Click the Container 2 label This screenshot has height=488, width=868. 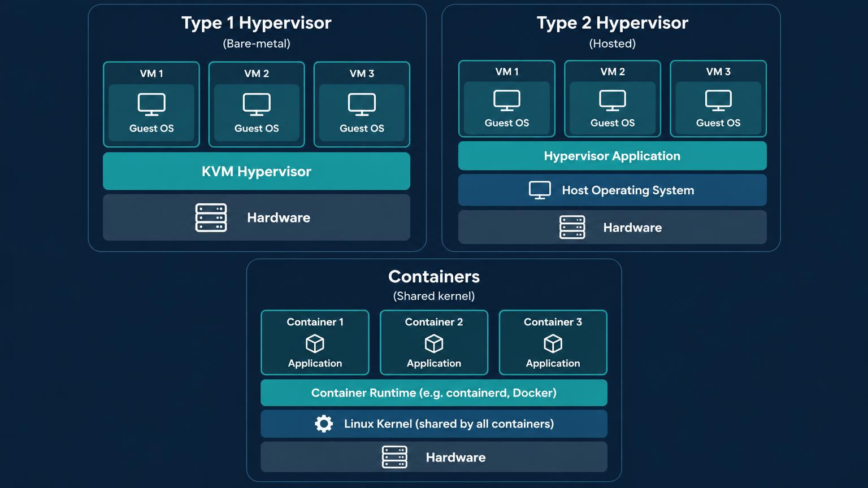[x=434, y=322]
